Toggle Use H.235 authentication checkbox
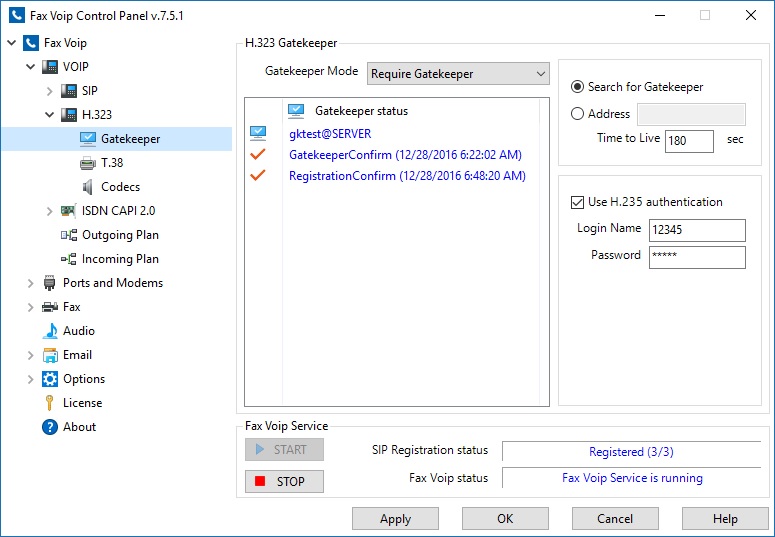This screenshot has width=775, height=537. tap(577, 202)
